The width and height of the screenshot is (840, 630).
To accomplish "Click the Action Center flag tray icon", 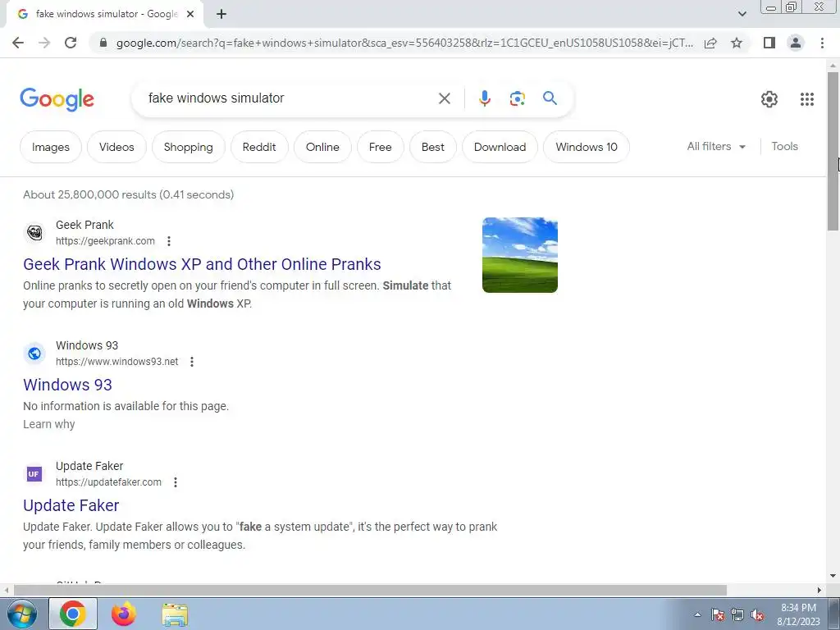I will click(x=718, y=615).
